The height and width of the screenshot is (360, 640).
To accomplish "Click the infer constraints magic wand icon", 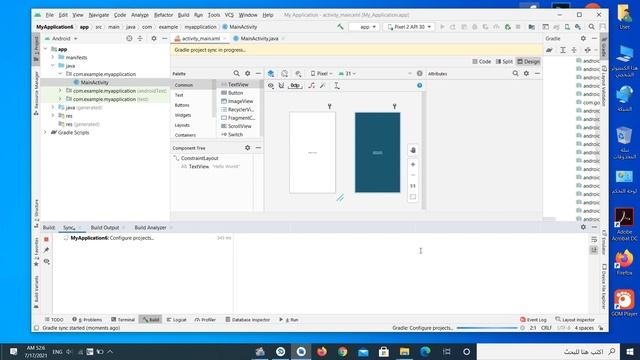I will coord(323,86).
